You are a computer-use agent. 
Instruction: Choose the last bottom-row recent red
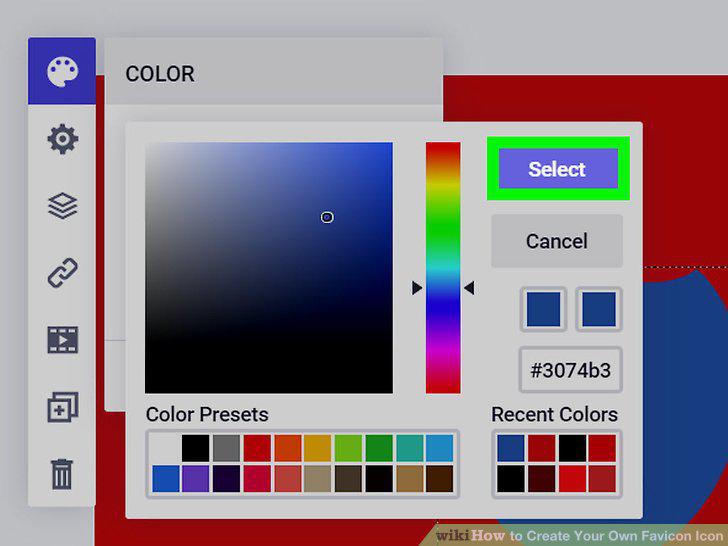coord(602,479)
